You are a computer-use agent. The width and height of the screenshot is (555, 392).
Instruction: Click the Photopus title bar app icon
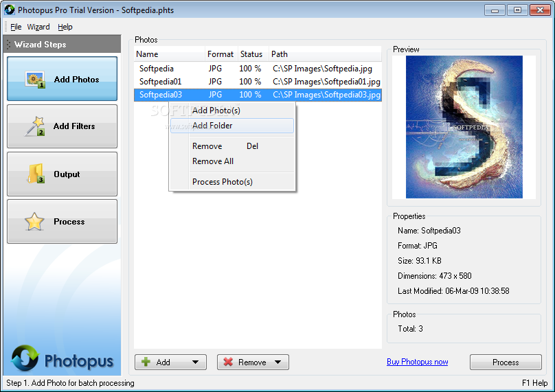pos(10,10)
